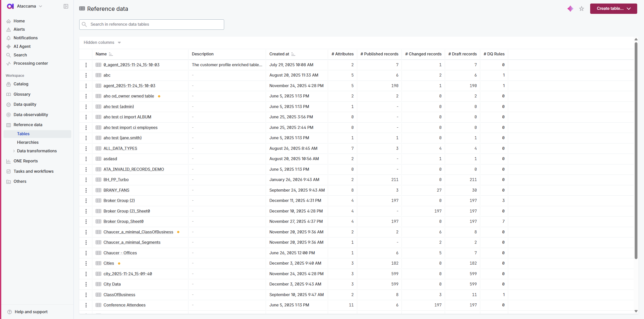
Task: Open the Hidden columns dropdown
Action: 102,42
